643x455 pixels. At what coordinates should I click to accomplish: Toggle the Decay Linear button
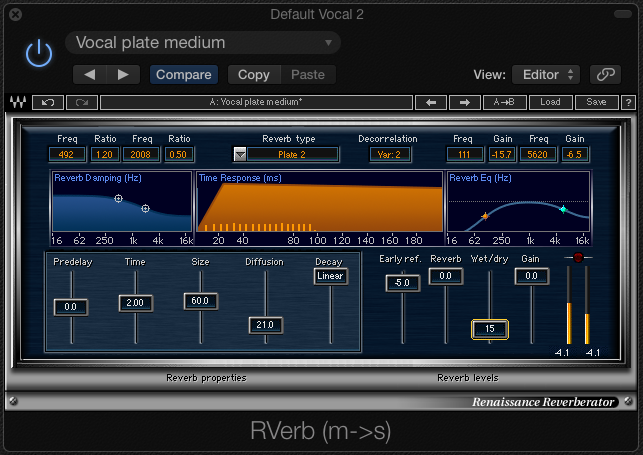coord(331,276)
